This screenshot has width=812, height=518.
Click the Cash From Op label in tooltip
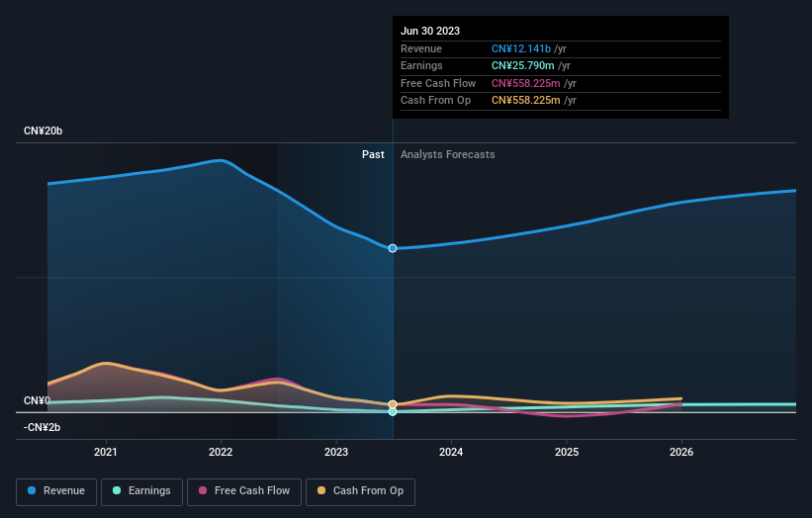435,101
